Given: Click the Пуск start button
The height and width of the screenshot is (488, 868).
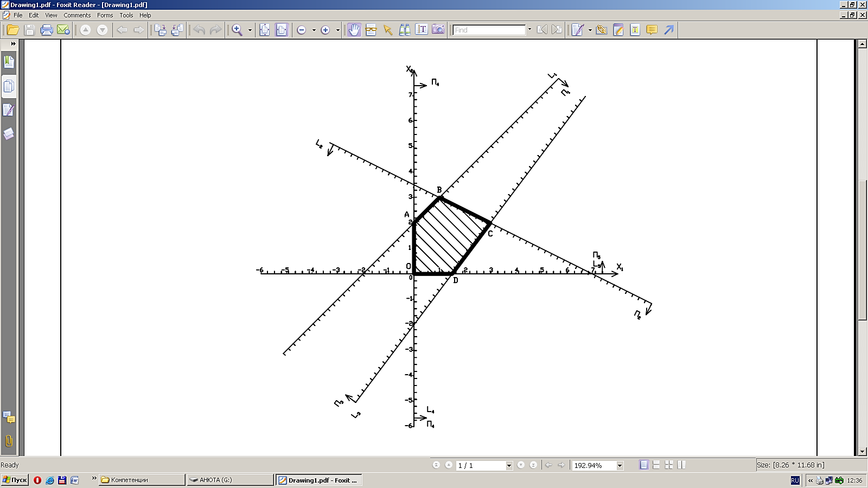Looking at the screenshot, I should 15,480.
